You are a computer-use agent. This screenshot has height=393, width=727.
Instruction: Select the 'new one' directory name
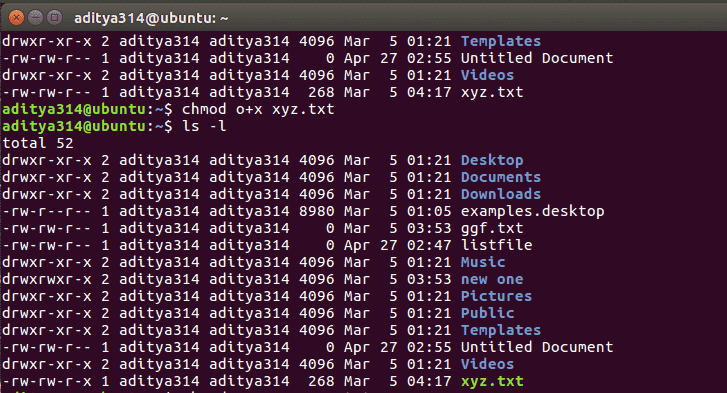click(x=492, y=279)
